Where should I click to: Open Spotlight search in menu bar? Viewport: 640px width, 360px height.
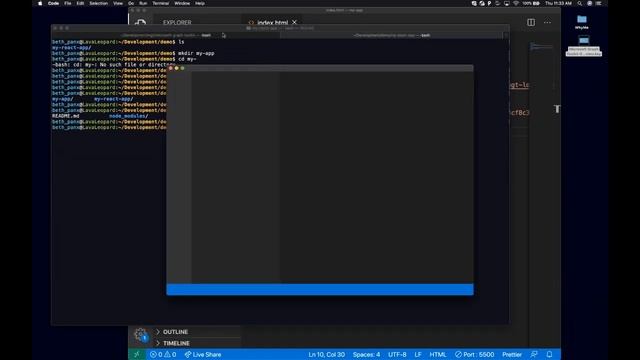[580, 3]
